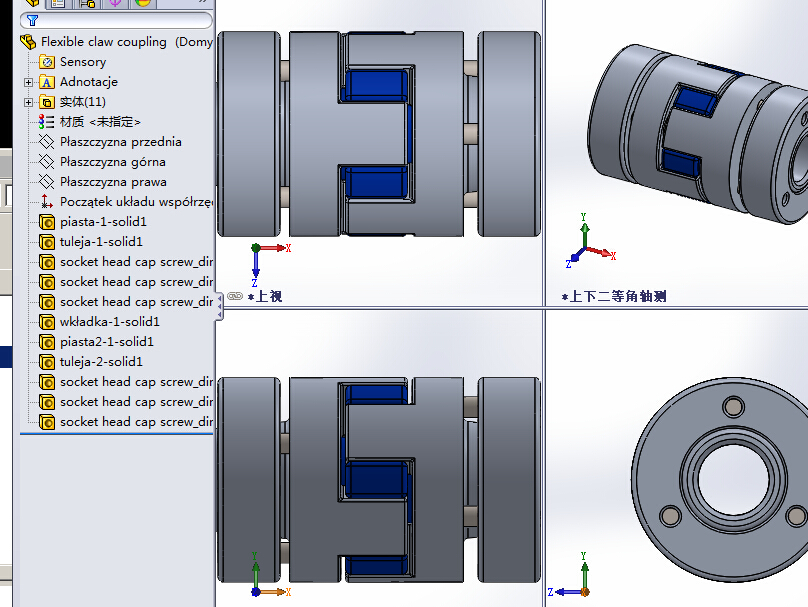Screen dimensions: 808x607
Task: Click in the feature tree filter field
Action: [116, 20]
